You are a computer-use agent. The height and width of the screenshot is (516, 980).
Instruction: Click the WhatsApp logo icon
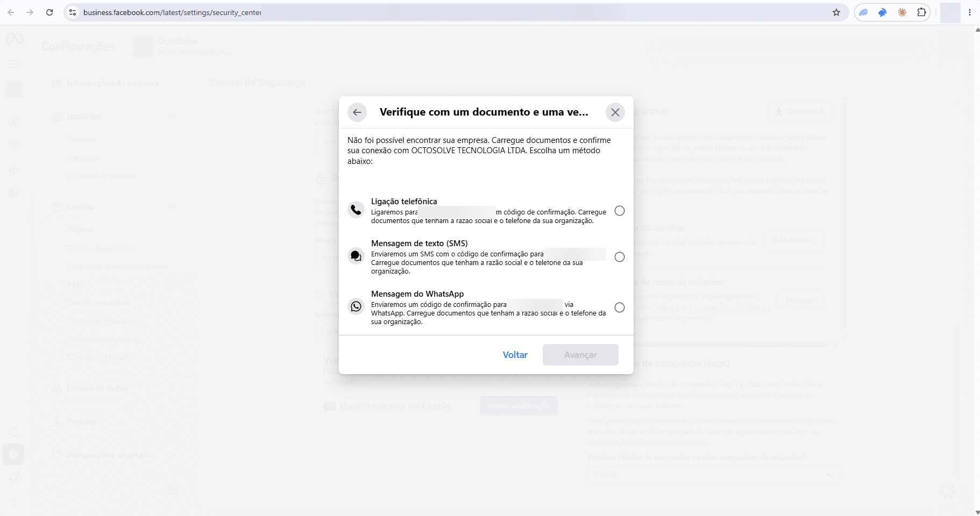tap(356, 306)
